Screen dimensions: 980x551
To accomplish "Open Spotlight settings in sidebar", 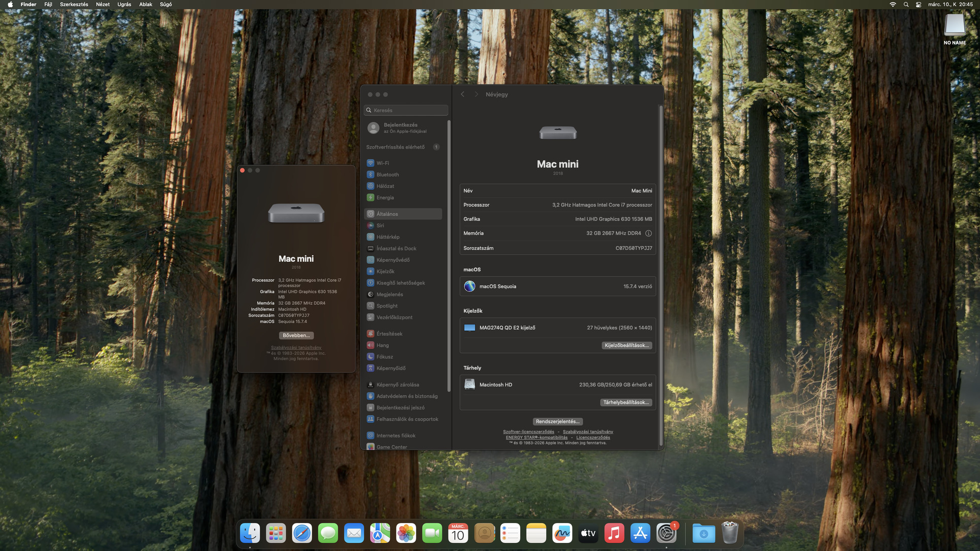I will [x=387, y=306].
